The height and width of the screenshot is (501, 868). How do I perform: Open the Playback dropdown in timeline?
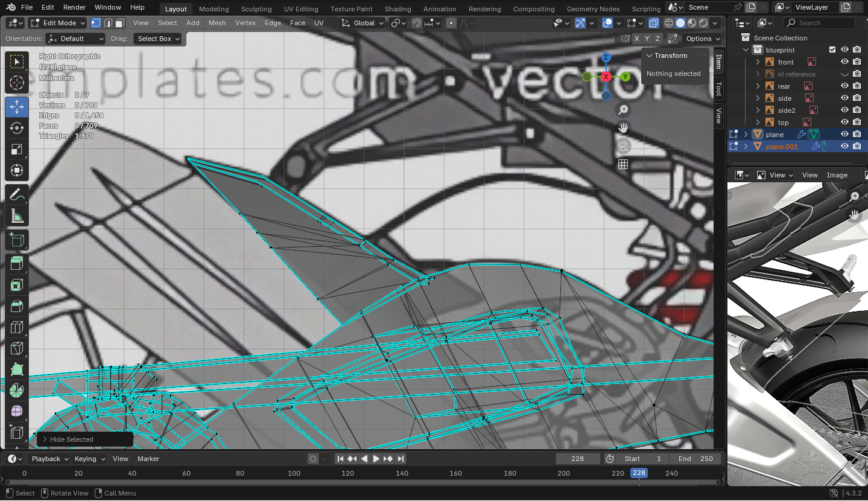click(50, 459)
